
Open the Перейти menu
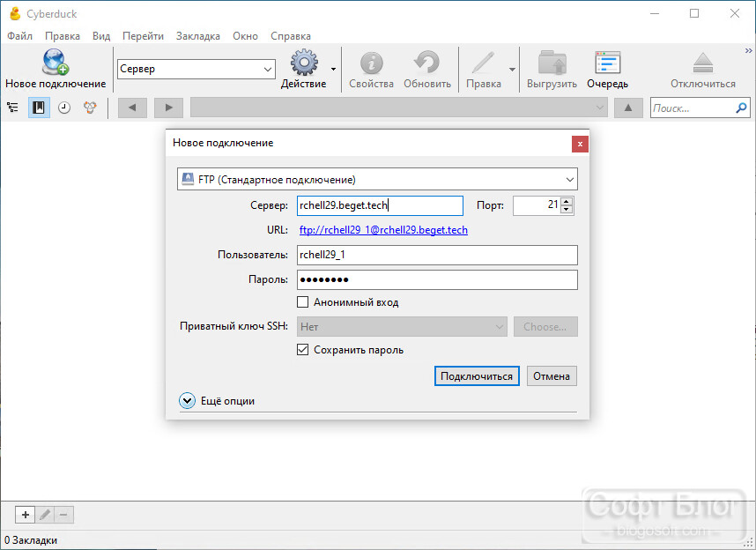pos(144,36)
